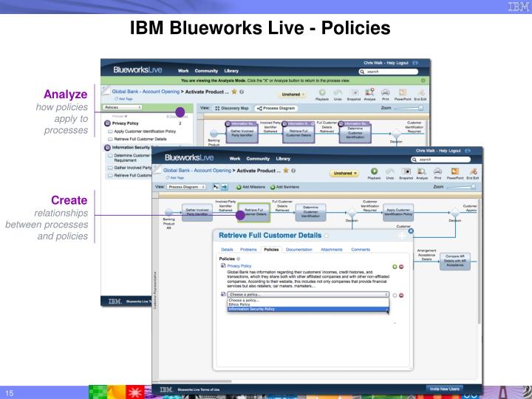This screenshot has height=399, width=532.
Task: Click Playback icon in back window toolbar
Action: pyautogui.click(x=322, y=92)
